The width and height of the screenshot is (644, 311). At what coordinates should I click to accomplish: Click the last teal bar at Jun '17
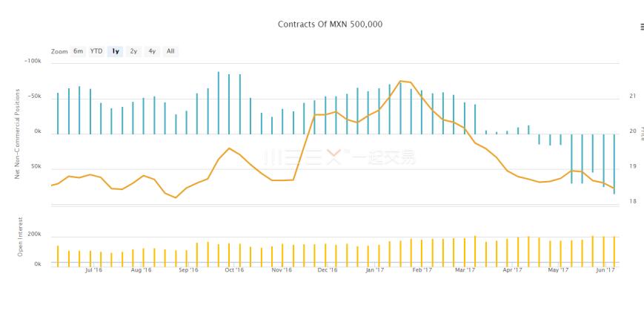click(x=614, y=163)
